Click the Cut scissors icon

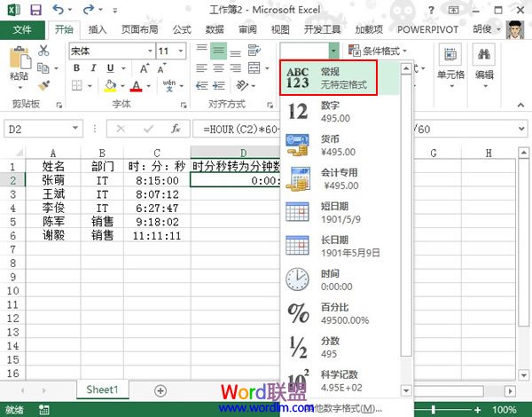[x=43, y=51]
